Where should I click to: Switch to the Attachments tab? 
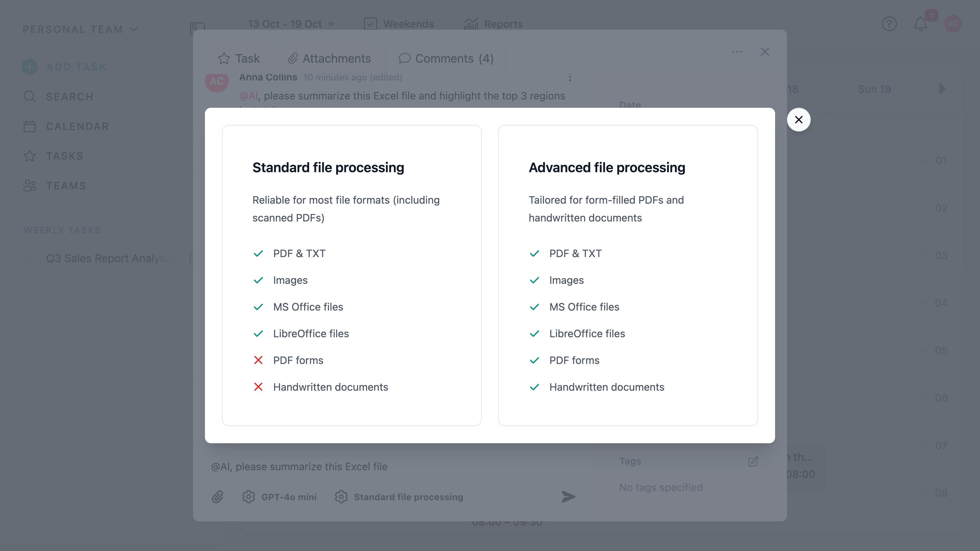(329, 58)
